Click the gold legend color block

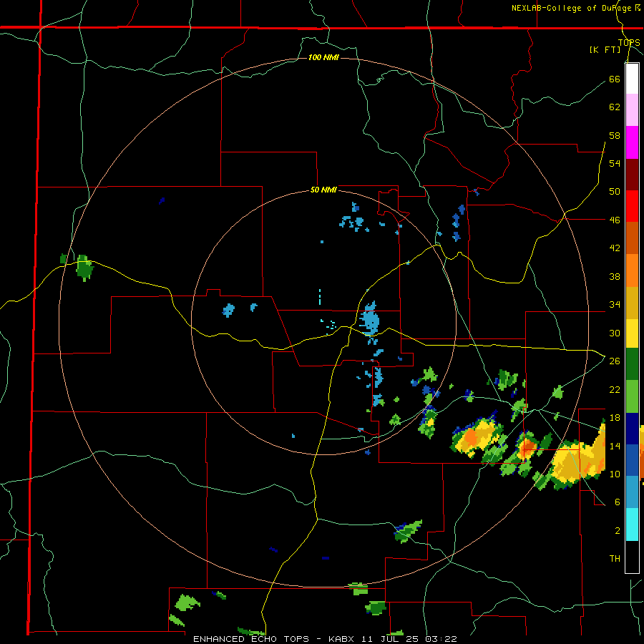pos(632,303)
